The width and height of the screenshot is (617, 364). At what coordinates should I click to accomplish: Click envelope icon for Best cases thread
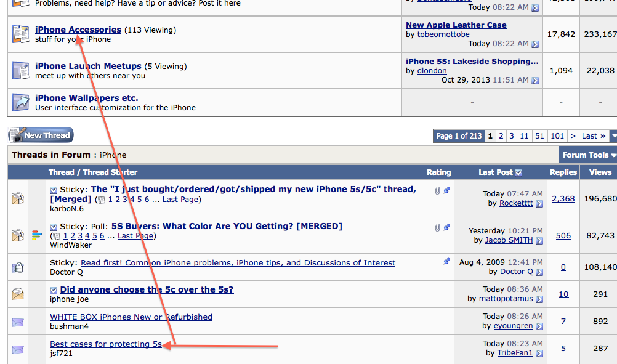[x=18, y=349]
